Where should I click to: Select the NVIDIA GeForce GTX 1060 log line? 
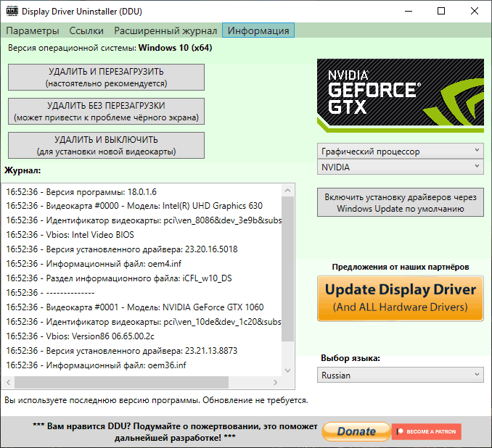(135, 307)
